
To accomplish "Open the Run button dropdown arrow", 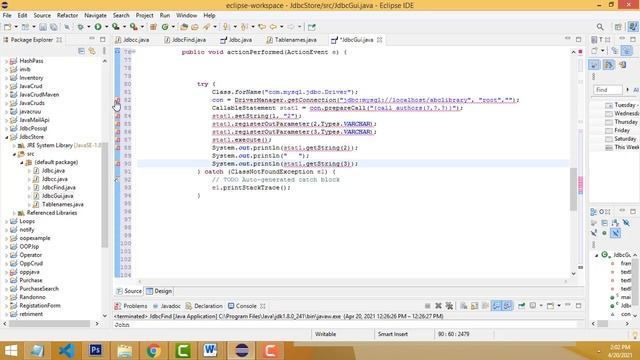I will (106, 27).
